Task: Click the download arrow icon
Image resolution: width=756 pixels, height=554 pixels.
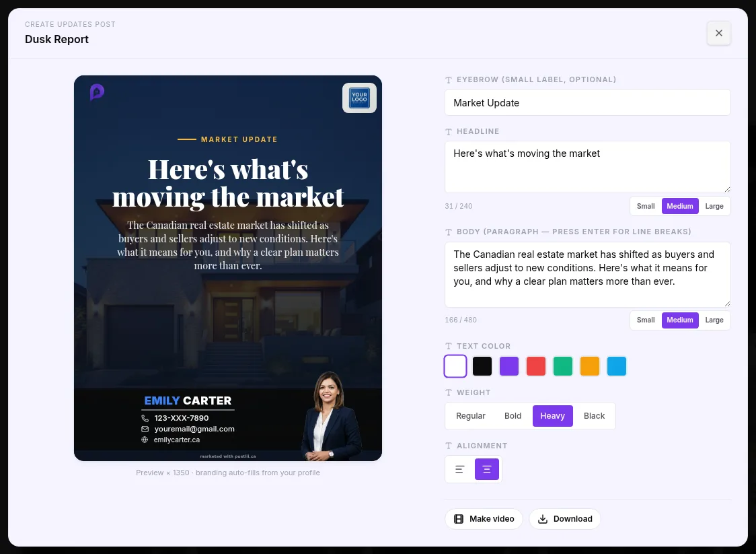Action: coord(542,519)
